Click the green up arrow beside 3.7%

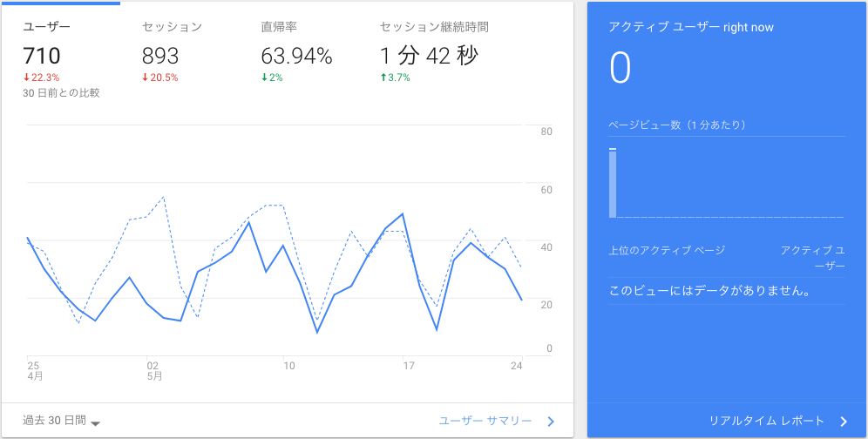point(383,78)
